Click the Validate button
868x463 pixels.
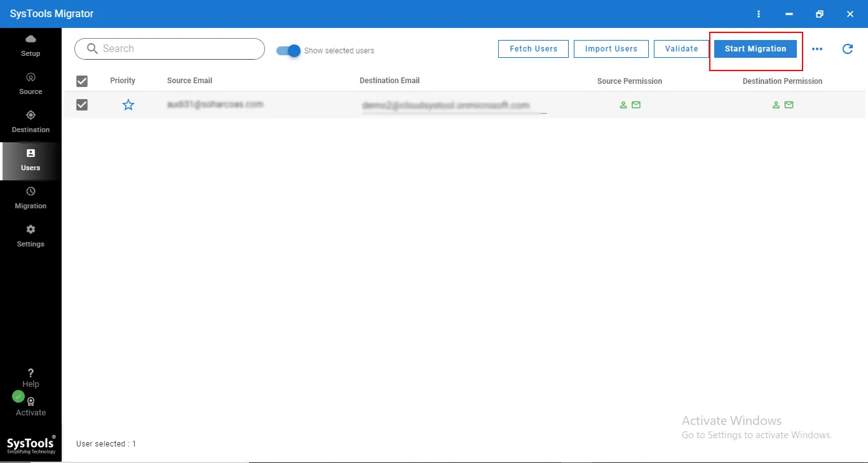(681, 49)
